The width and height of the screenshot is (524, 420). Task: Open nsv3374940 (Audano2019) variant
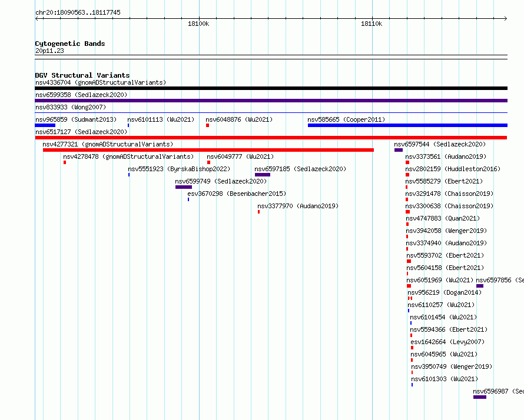pyautogui.click(x=446, y=243)
